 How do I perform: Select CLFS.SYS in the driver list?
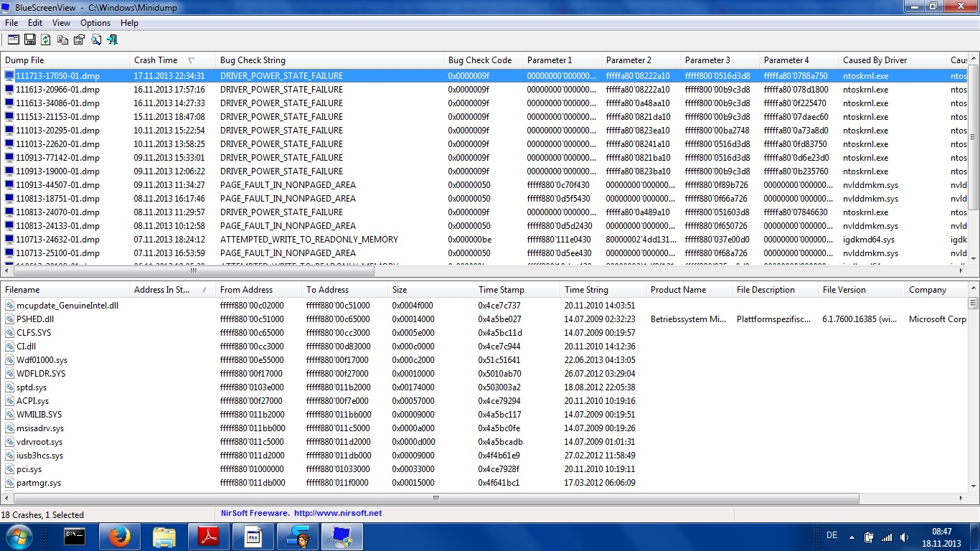tap(34, 333)
